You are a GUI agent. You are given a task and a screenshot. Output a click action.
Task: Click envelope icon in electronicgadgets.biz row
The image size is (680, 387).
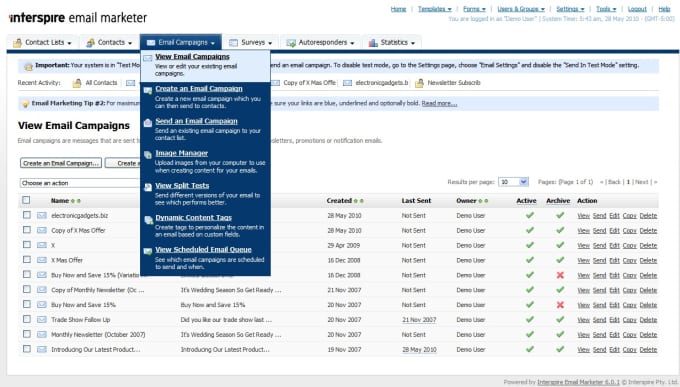click(x=42, y=215)
